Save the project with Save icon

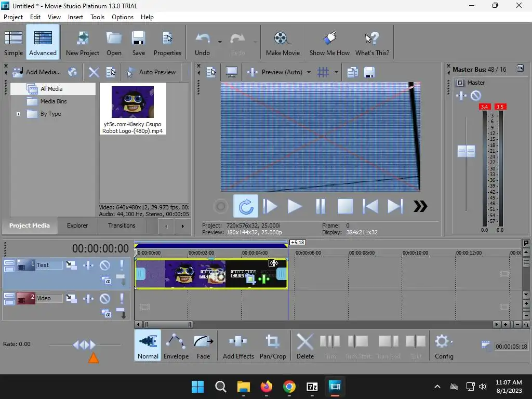point(138,43)
